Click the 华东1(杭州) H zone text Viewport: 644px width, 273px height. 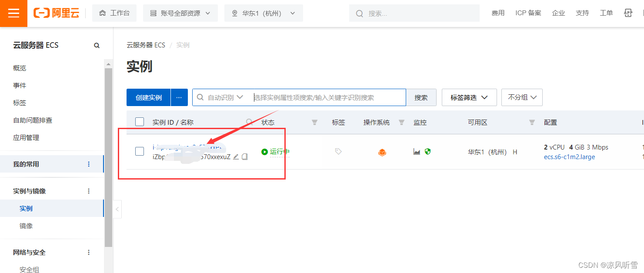(493, 152)
